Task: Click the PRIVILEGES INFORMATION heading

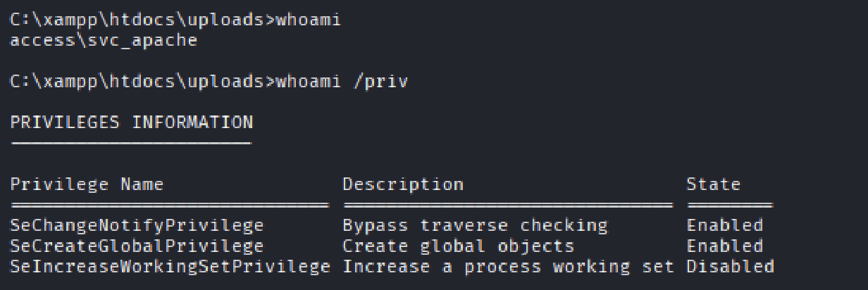Action: (x=131, y=122)
